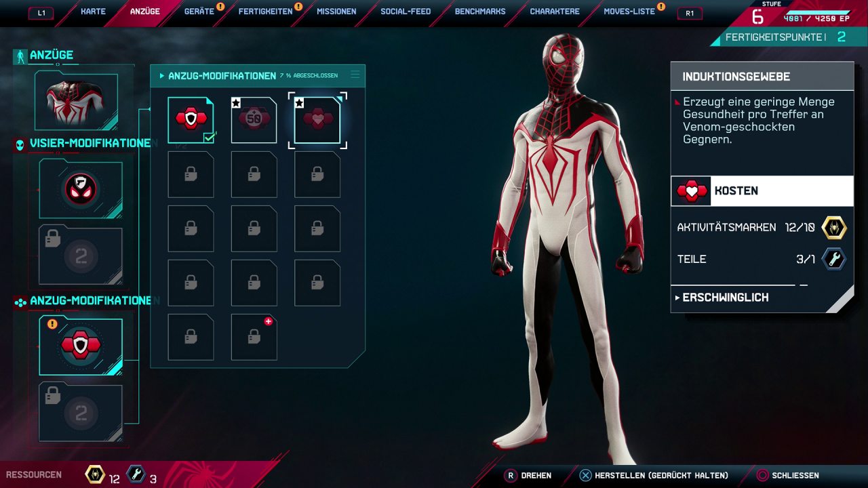Viewport: 868px width, 488px height.
Task: Click the Teile wrench cost icon
Action: (x=834, y=259)
